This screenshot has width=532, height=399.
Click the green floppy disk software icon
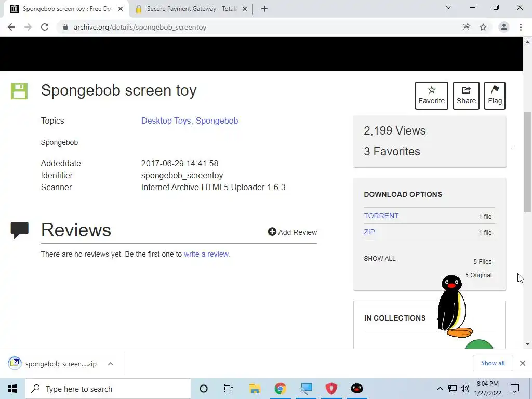click(19, 91)
